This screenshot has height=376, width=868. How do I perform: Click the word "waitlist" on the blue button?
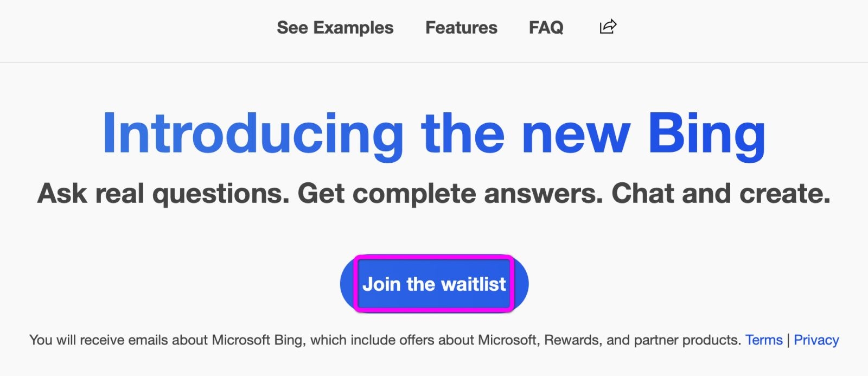pos(473,284)
